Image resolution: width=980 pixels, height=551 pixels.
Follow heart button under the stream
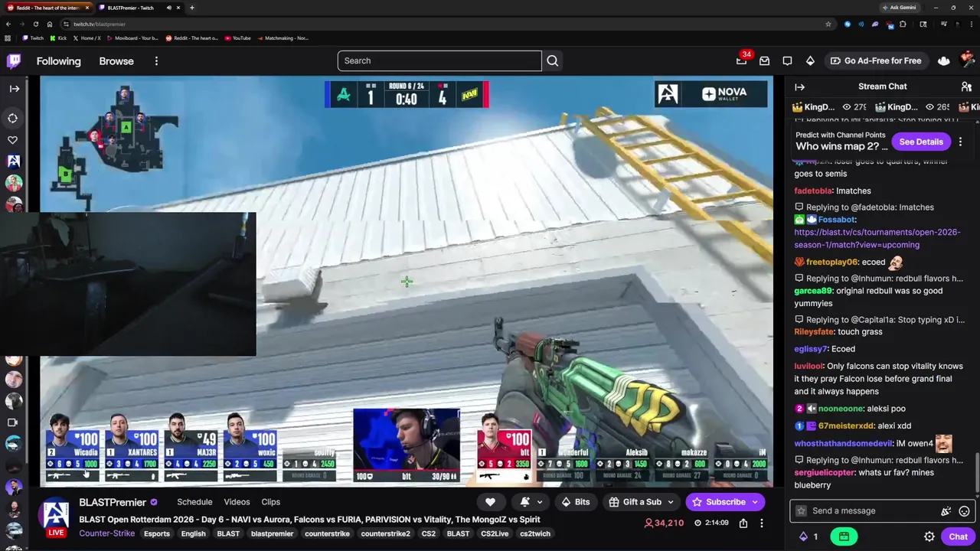[x=490, y=502]
